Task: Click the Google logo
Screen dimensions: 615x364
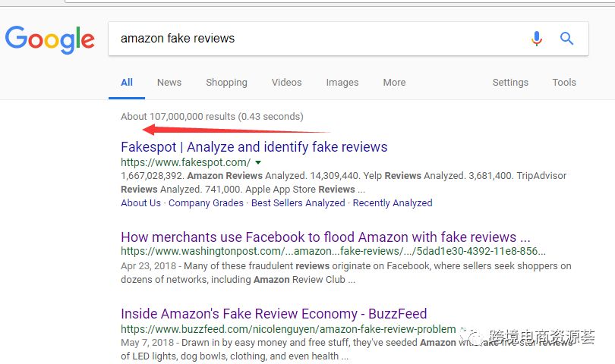Action: click(50, 39)
